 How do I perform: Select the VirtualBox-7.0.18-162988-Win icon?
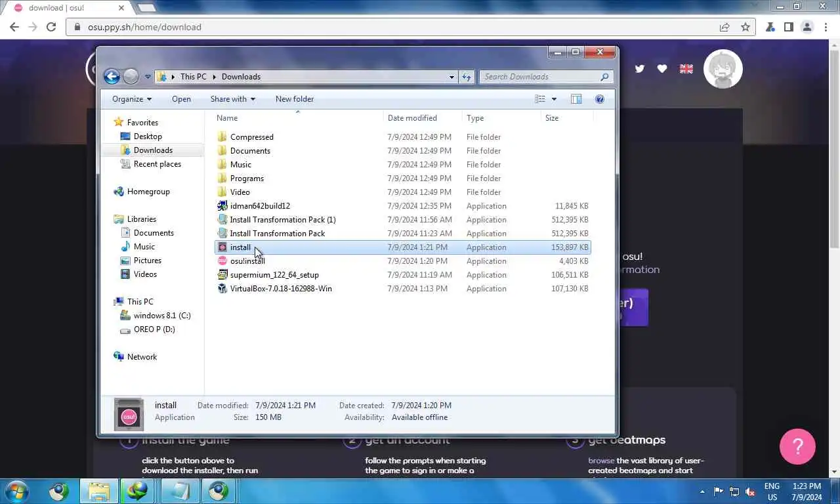[x=222, y=289]
